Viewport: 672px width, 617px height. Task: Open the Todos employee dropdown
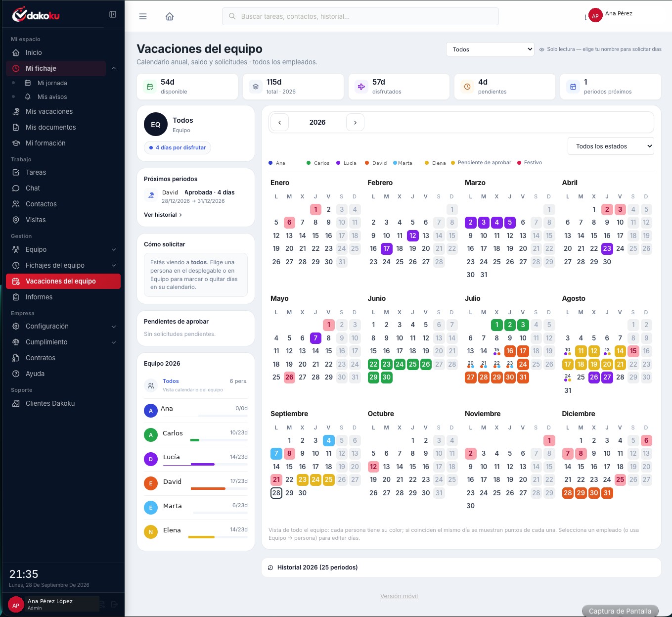tap(490, 49)
